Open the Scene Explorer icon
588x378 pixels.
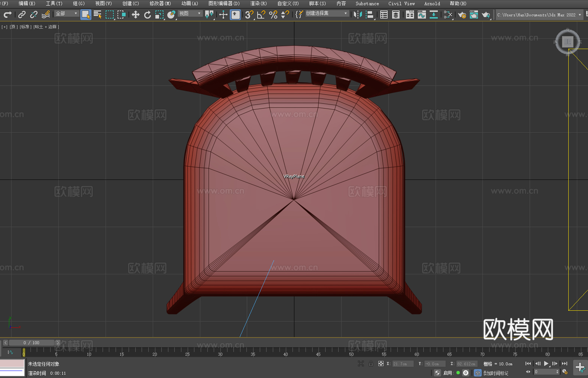click(x=384, y=14)
